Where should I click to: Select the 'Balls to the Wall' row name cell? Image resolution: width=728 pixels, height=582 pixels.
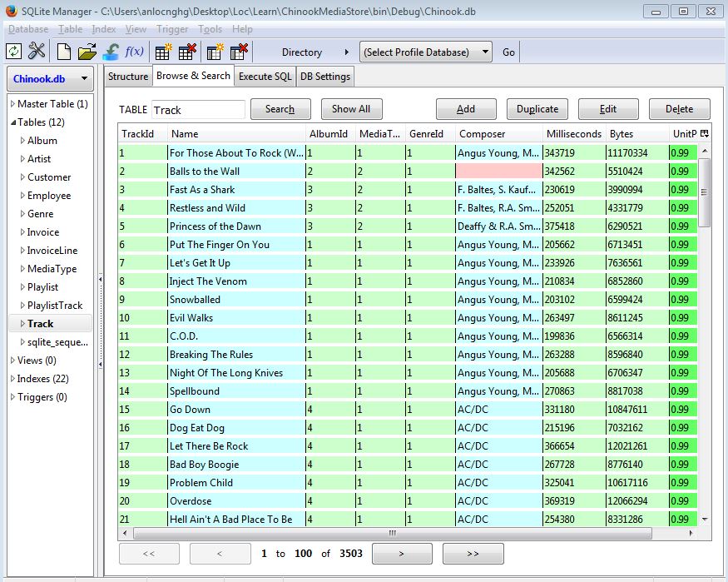click(x=235, y=171)
